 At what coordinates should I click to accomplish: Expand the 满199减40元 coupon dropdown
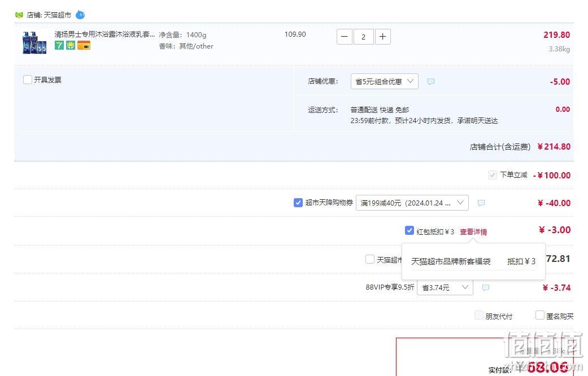tap(412, 203)
